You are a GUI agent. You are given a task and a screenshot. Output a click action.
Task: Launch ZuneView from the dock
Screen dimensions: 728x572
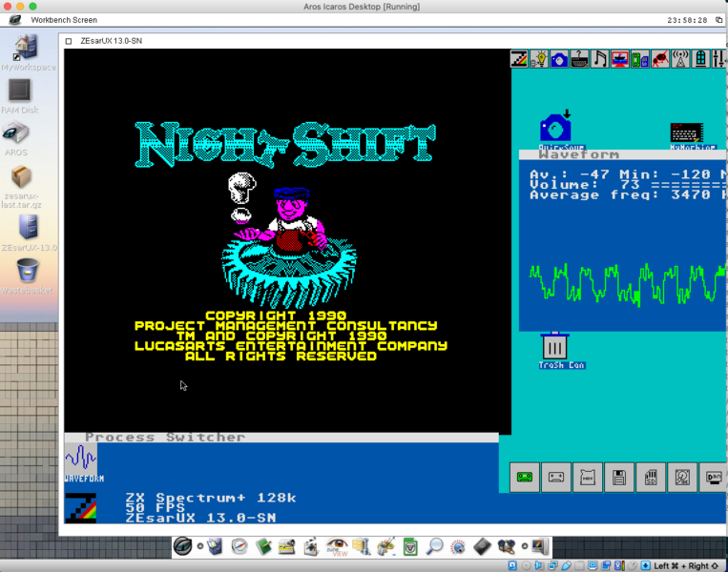coord(337,546)
